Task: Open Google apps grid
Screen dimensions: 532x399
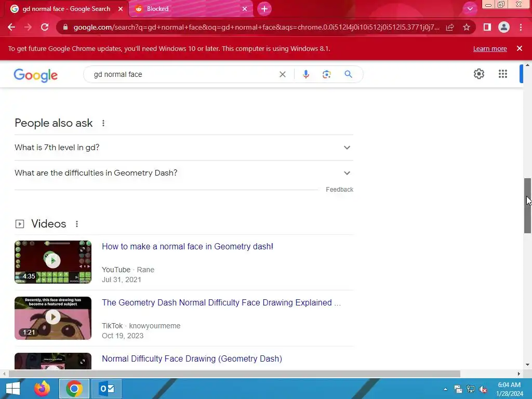Action: point(503,74)
